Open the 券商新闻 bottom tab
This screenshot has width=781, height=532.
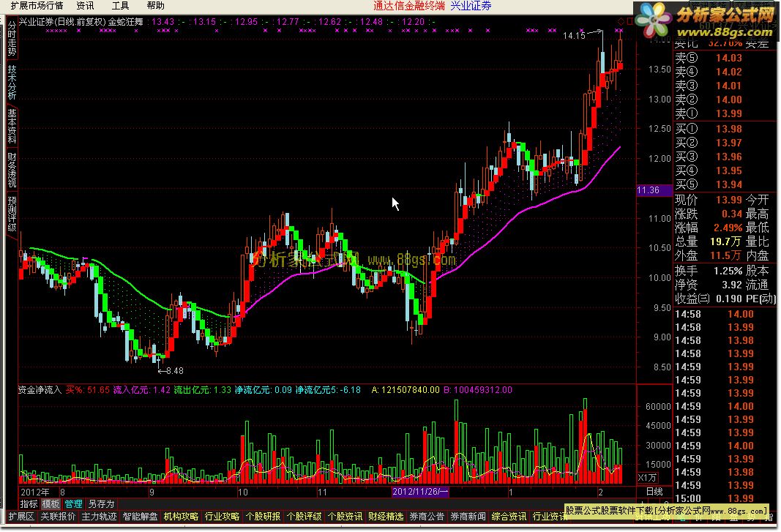[x=468, y=517]
